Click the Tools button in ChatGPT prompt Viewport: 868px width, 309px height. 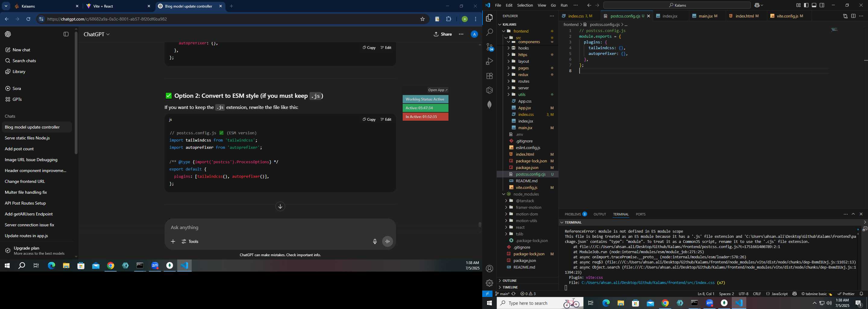coord(190,241)
